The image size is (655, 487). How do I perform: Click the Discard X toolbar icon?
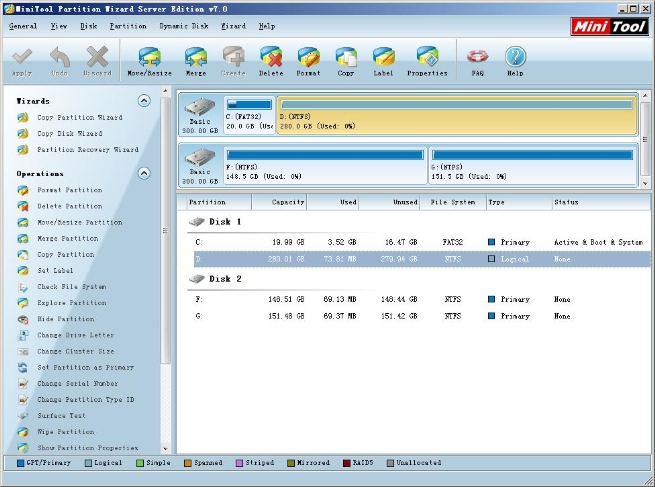coord(97,57)
